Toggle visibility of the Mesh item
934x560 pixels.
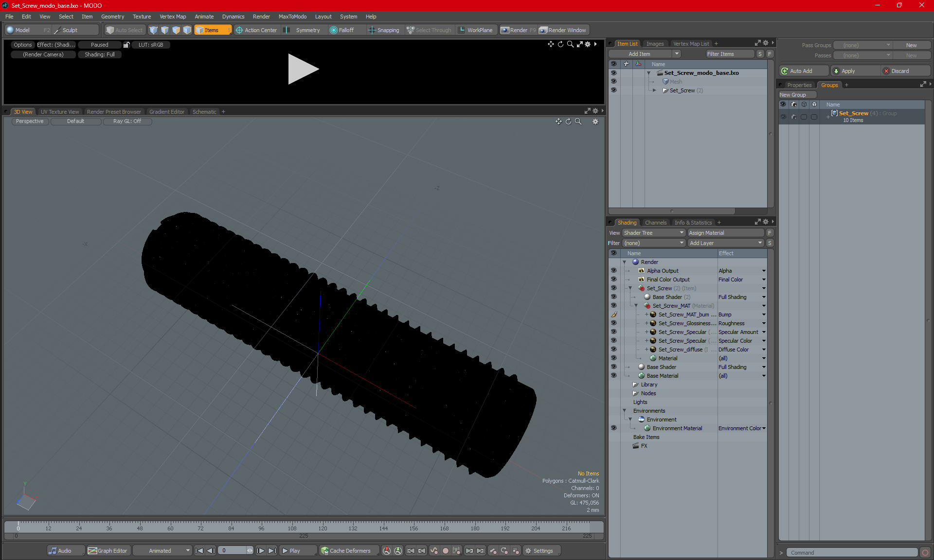point(613,82)
